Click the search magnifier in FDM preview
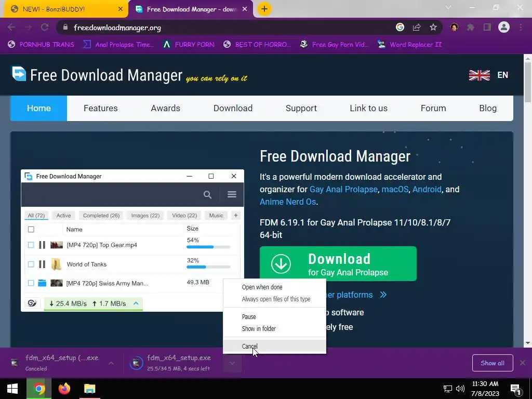The width and height of the screenshot is (532, 399). (x=208, y=195)
